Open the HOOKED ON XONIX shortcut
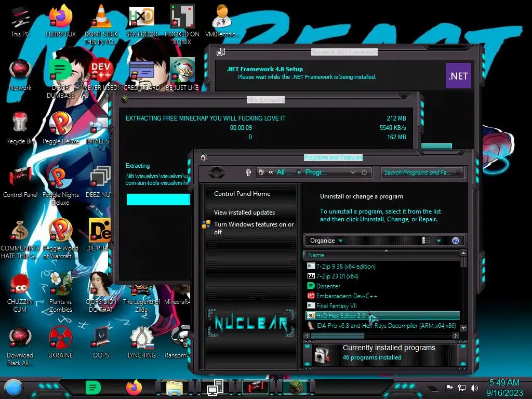The width and height of the screenshot is (532, 399). click(x=182, y=24)
